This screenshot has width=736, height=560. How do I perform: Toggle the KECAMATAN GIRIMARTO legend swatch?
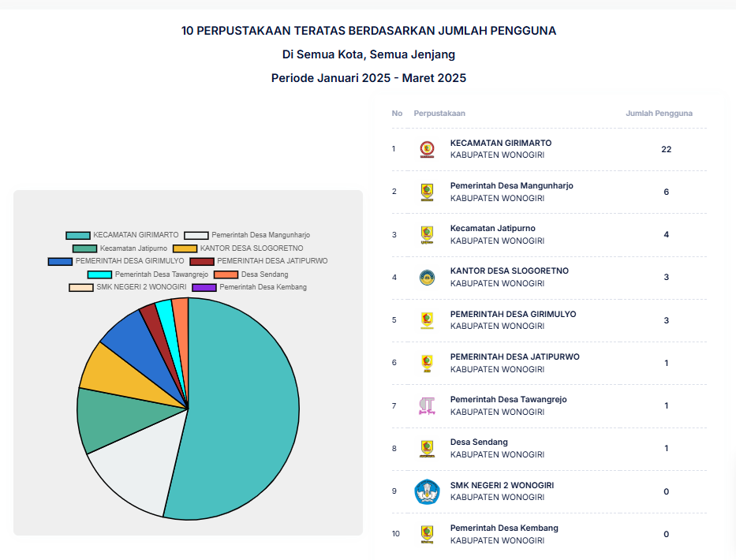click(78, 235)
